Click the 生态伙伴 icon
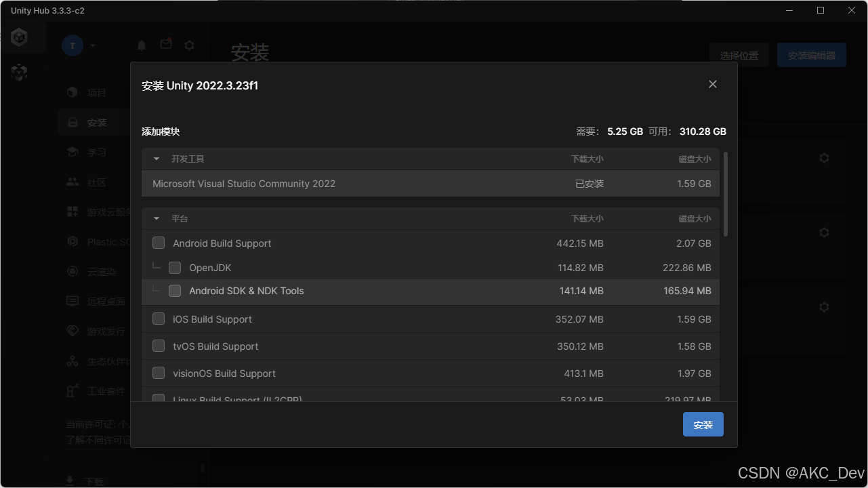 click(x=73, y=361)
